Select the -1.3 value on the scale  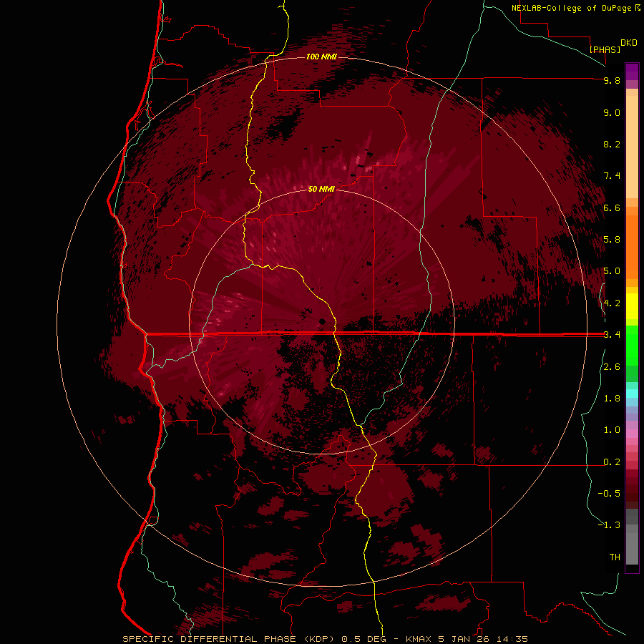point(609,525)
